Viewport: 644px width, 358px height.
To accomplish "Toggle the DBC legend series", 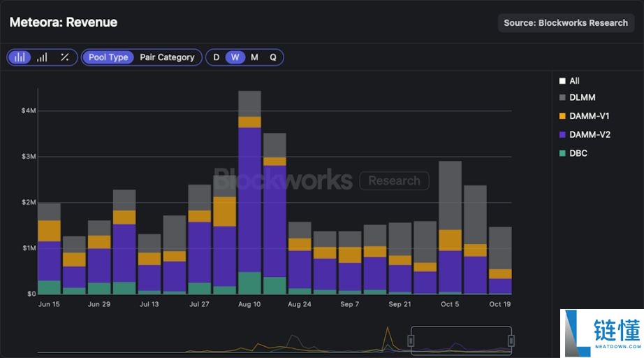I will 573,153.
